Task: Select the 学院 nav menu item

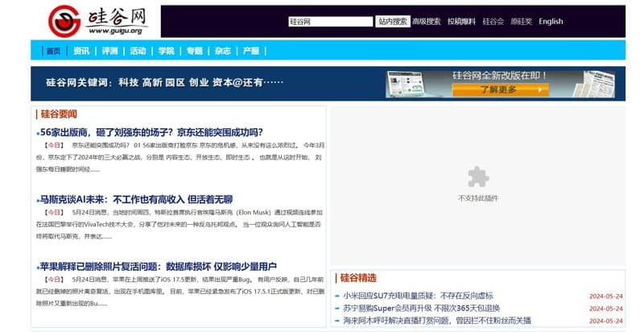Action: pyautogui.click(x=167, y=51)
